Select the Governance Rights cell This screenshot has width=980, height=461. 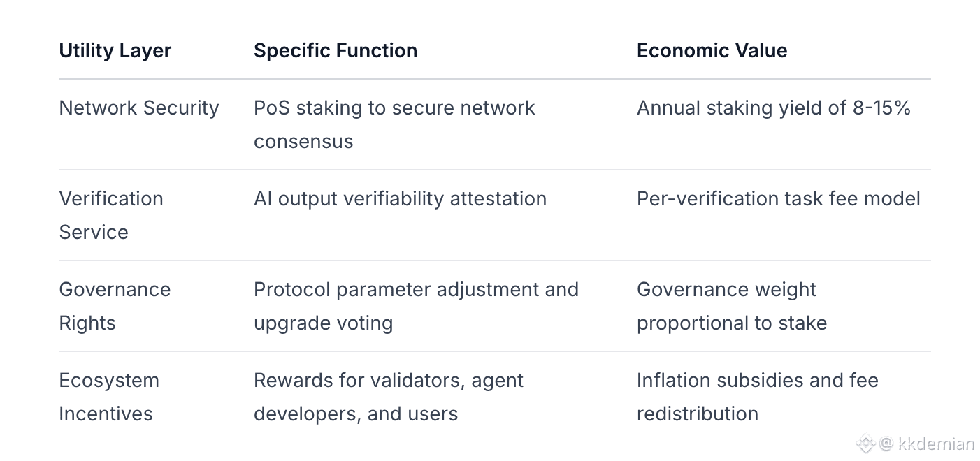(x=115, y=306)
